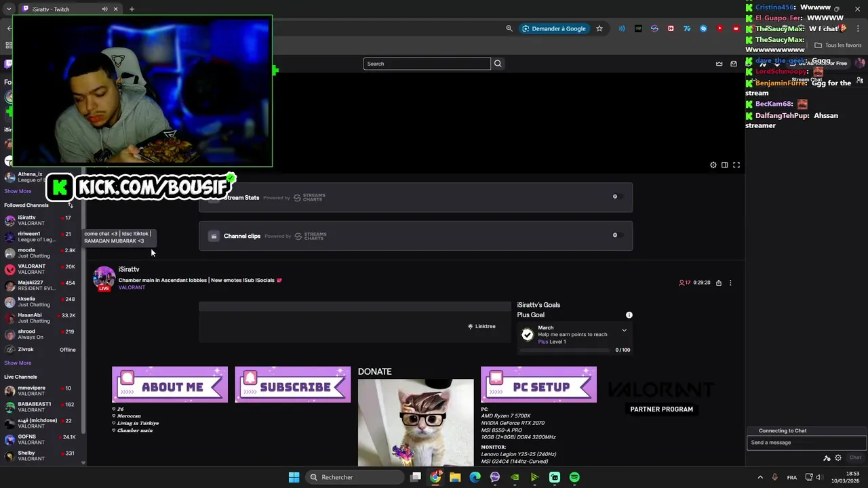Open Spotify from taskbar

point(574,477)
